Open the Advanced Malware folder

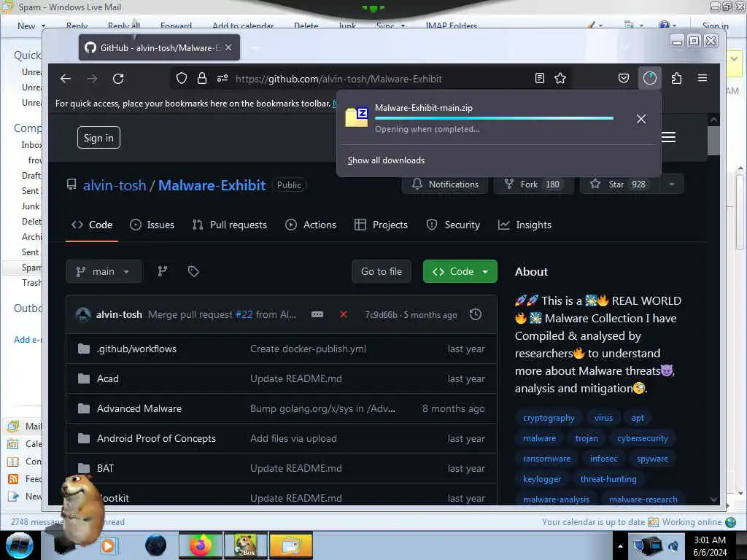tap(139, 408)
